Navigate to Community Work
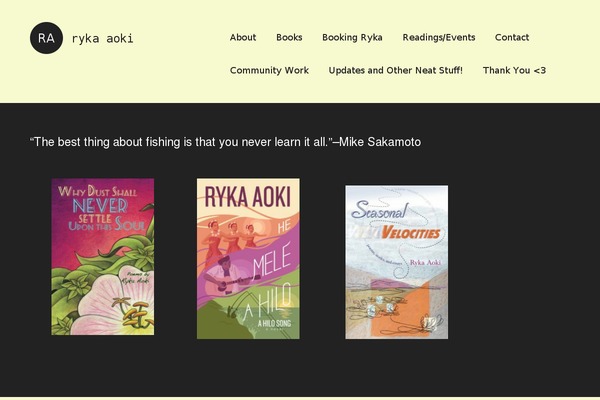Viewport: 600px width, 400px height. click(x=269, y=70)
